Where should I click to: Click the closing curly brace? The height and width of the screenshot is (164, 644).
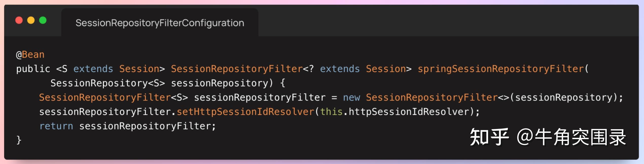[x=19, y=140]
